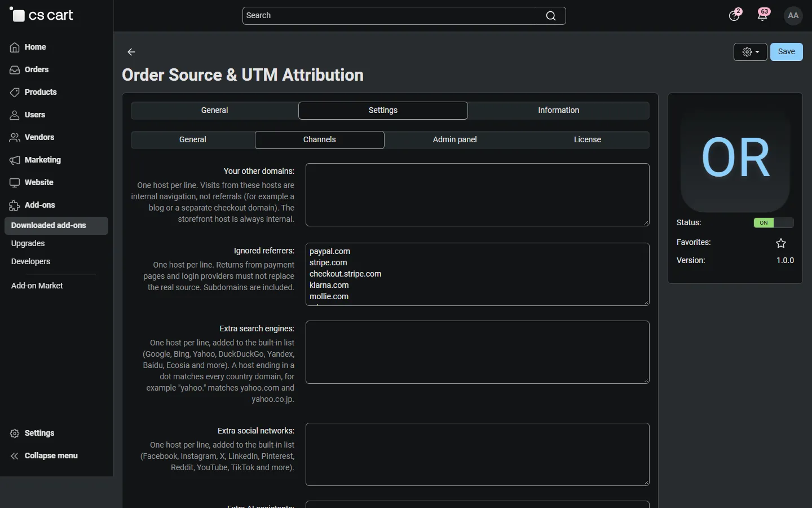Click the Website monitor icon

(15, 183)
